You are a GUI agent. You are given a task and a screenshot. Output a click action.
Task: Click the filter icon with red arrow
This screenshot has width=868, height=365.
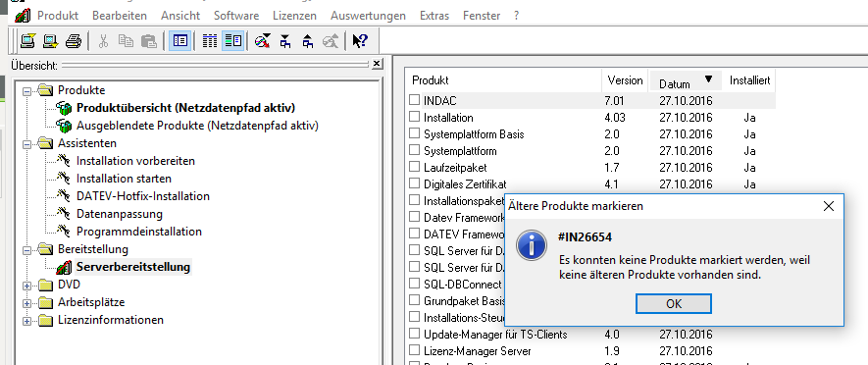point(263,41)
